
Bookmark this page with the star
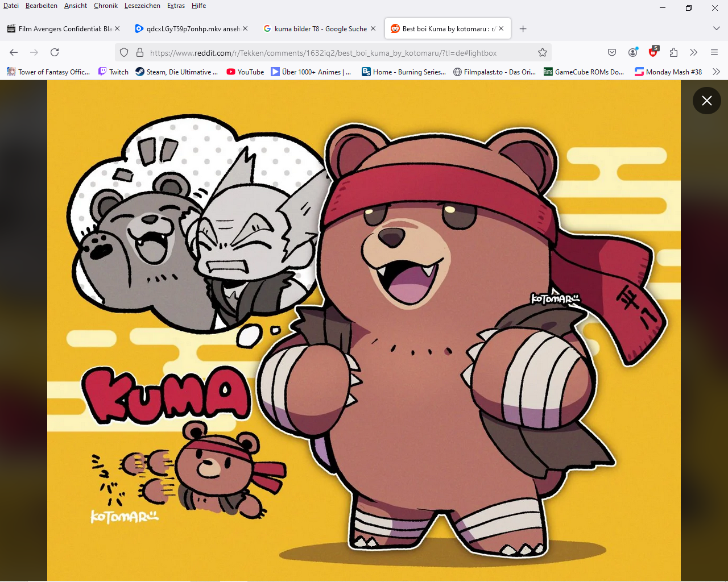pyautogui.click(x=543, y=52)
